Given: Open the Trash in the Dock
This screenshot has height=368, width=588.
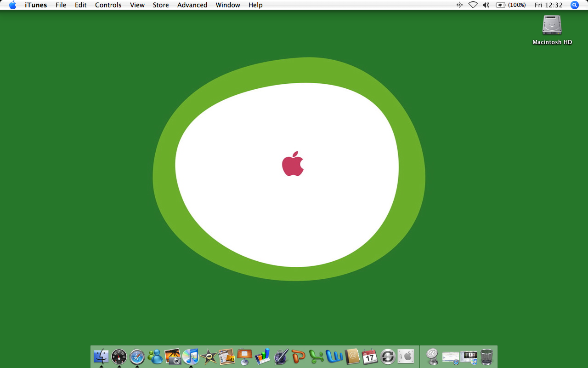Looking at the screenshot, I should pyautogui.click(x=486, y=356).
